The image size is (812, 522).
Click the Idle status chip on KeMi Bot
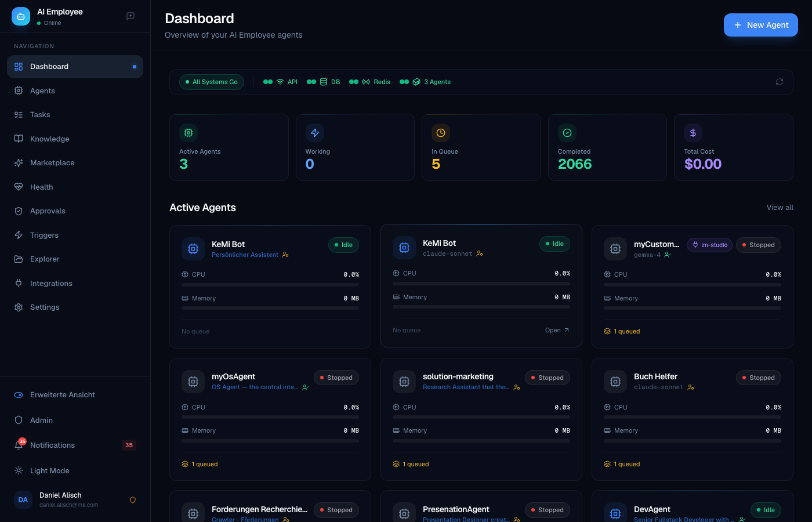click(x=343, y=245)
